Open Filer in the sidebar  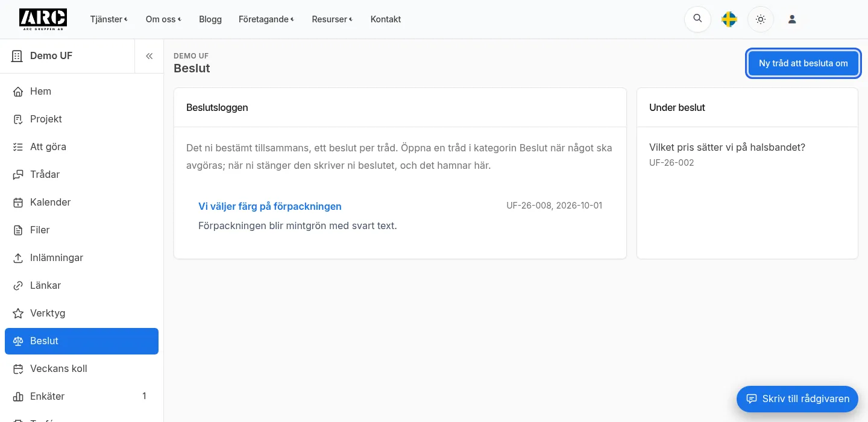pos(81,230)
